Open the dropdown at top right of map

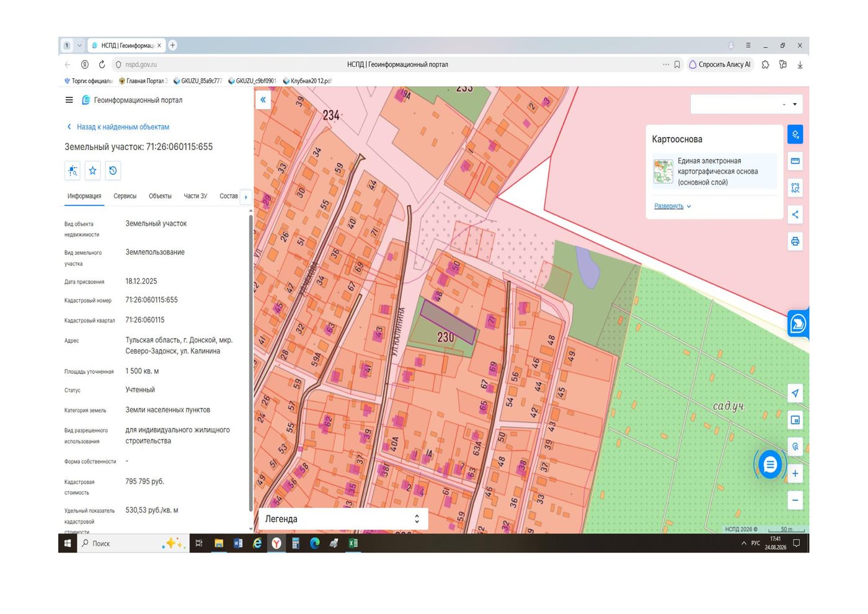(746, 104)
